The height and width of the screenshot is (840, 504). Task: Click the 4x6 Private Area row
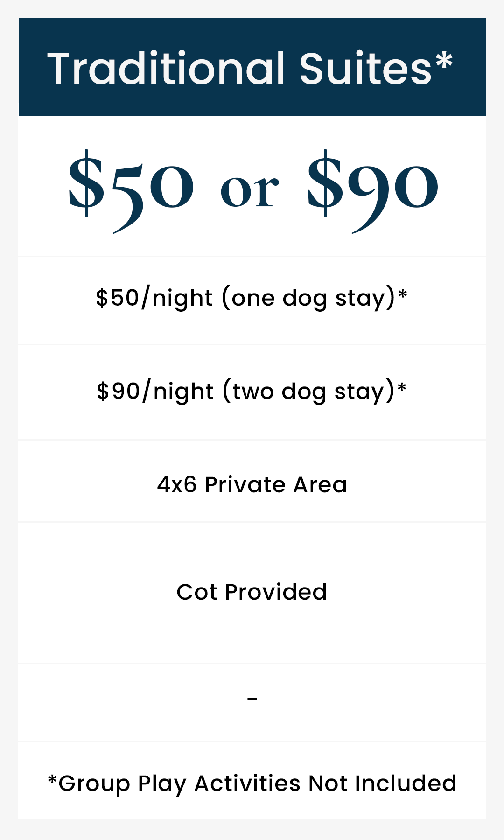[252, 481]
